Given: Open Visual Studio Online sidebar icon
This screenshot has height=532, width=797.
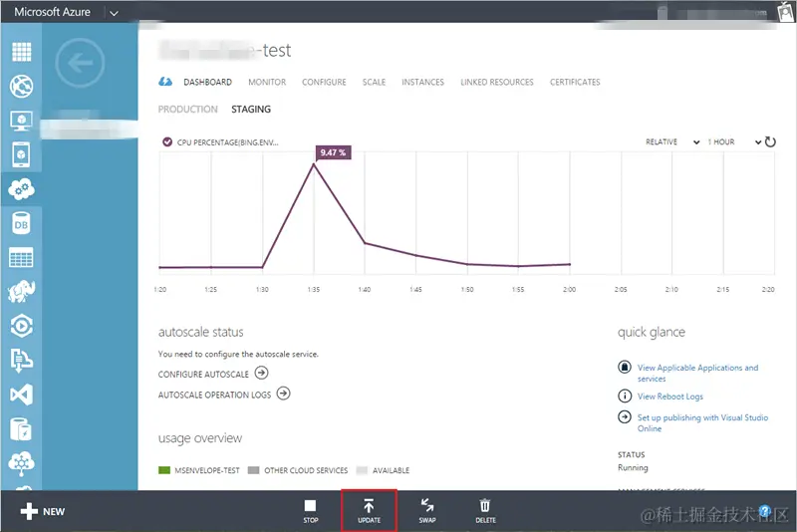Looking at the screenshot, I should (21, 395).
